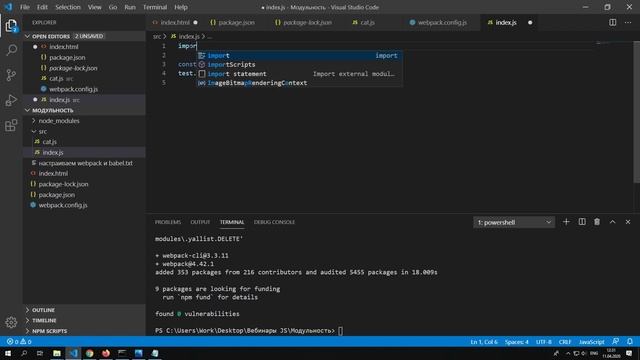The width and height of the screenshot is (640, 360).
Task: Collapse the МОДУЛЬНОСТЬ project folder section
Action: pyautogui.click(x=27, y=110)
